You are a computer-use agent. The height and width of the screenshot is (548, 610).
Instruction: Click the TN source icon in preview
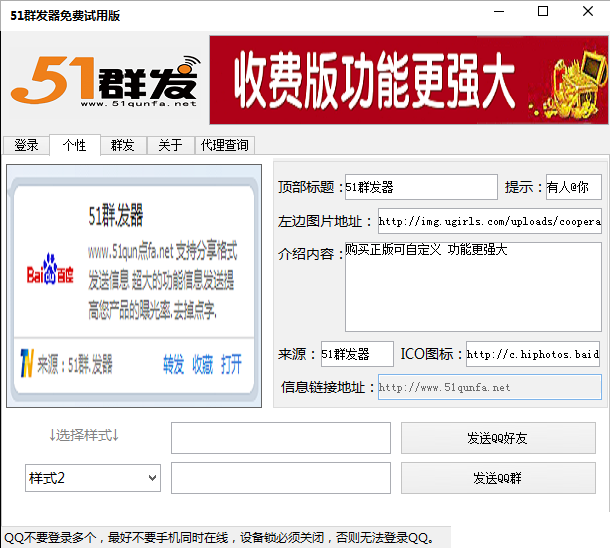[x=27, y=363]
